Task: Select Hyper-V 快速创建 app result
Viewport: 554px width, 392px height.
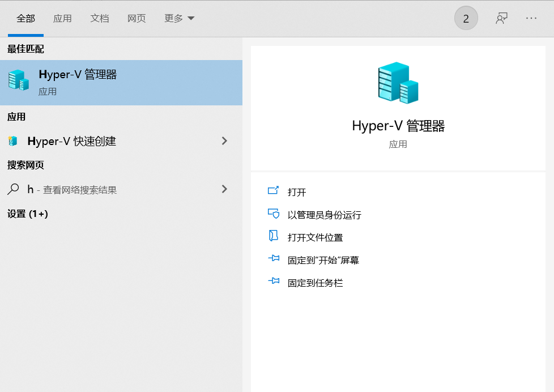Action: click(121, 141)
